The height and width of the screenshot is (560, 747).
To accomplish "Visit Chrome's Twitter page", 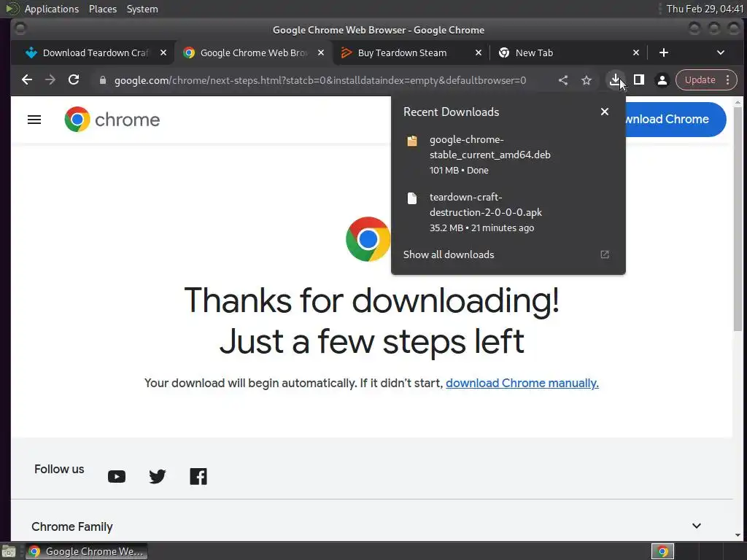I will pyautogui.click(x=158, y=477).
